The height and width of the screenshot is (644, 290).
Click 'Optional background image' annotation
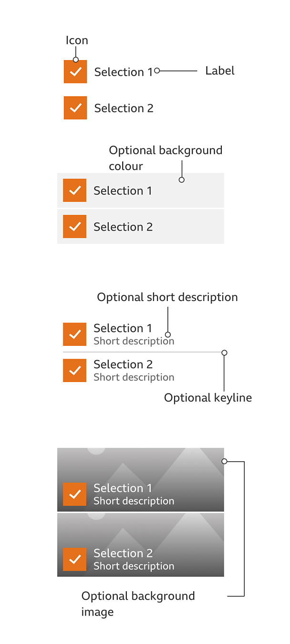coord(138,604)
